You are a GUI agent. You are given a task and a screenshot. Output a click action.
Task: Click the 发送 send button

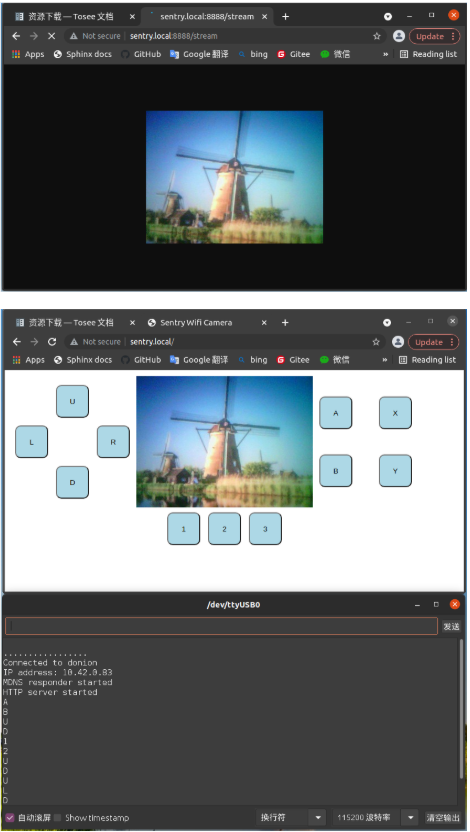(451, 626)
